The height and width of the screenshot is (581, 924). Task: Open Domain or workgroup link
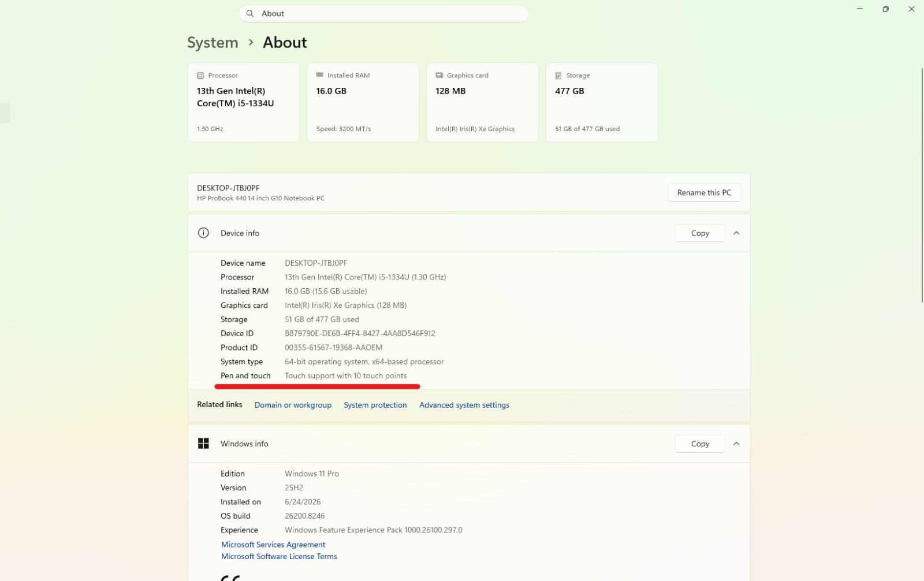pyautogui.click(x=293, y=405)
